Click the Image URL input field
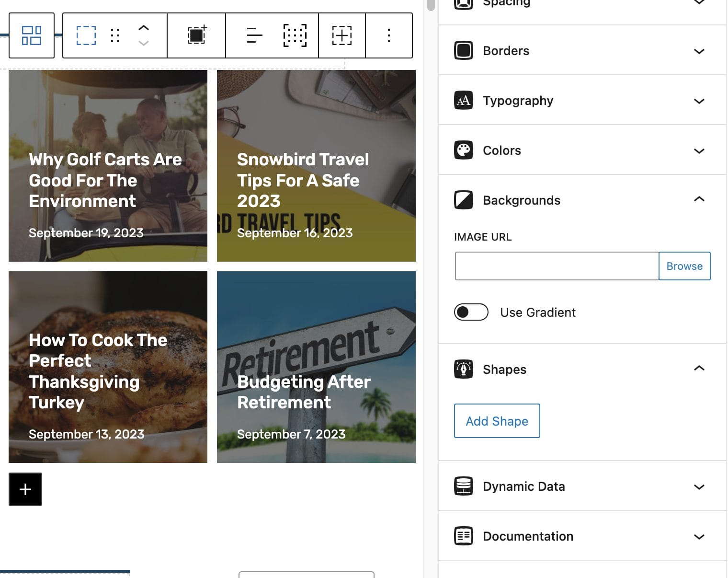Viewport: 728px width, 578px height. click(557, 266)
